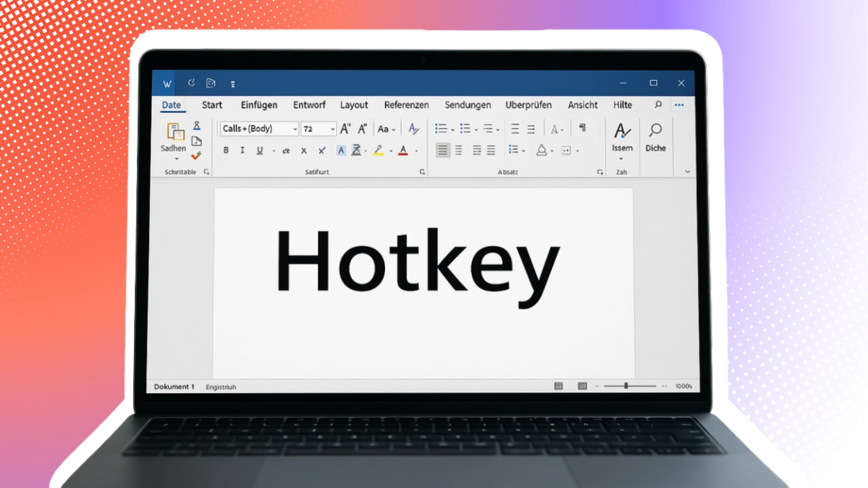Open the Layout ribbon tab
Image resolution: width=868 pixels, height=488 pixels.
354,105
